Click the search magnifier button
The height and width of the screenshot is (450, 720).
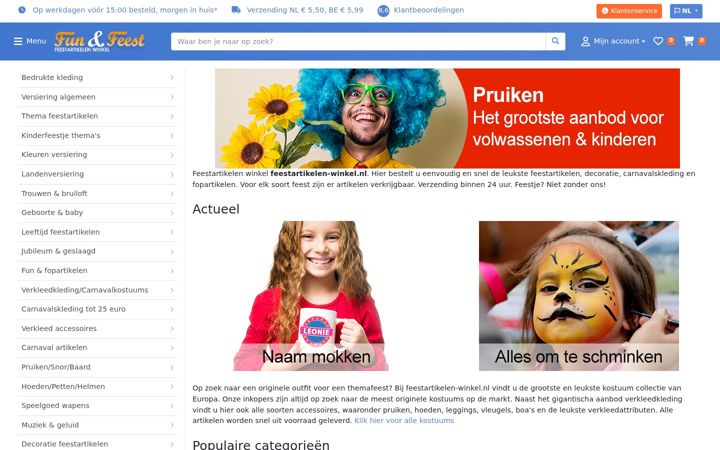[x=555, y=41]
